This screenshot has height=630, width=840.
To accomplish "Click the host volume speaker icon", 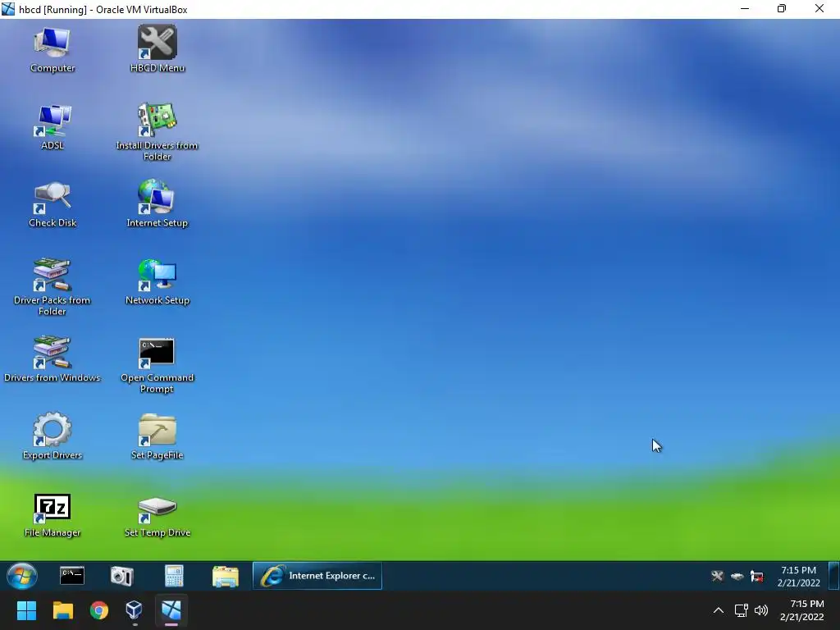I will [760, 610].
